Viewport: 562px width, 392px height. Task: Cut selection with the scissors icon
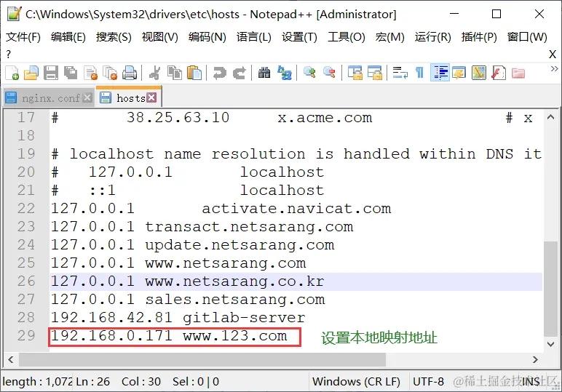(155, 73)
